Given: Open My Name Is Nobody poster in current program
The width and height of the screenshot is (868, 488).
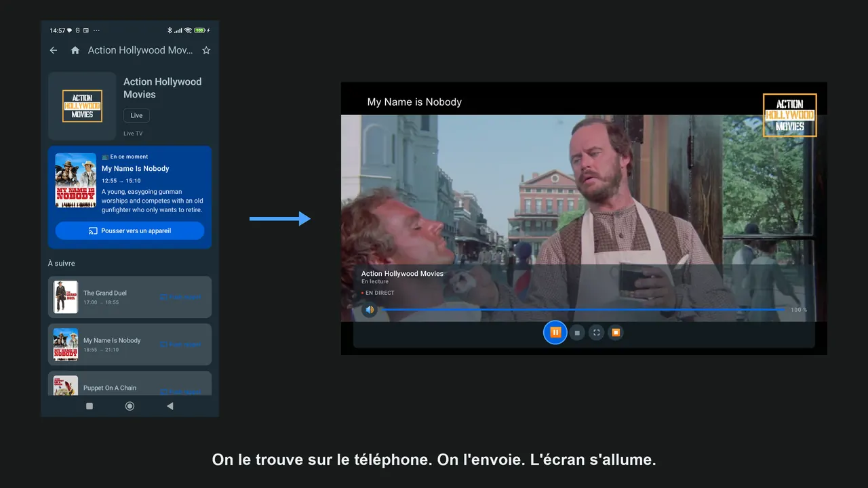Looking at the screenshot, I should click(x=76, y=180).
